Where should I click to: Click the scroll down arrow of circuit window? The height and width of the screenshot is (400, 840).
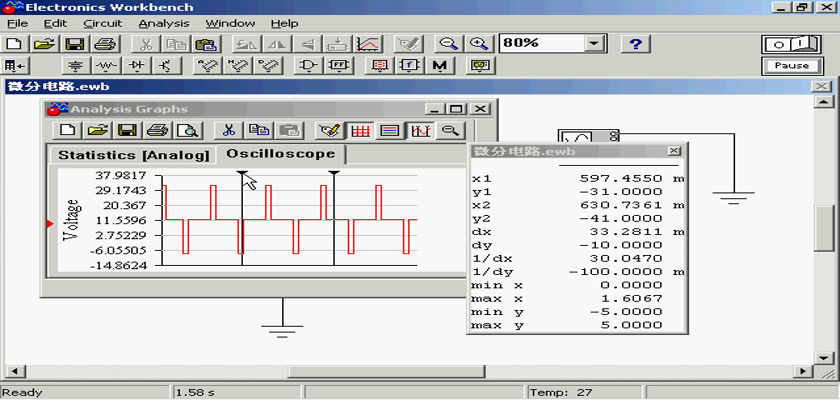824,358
